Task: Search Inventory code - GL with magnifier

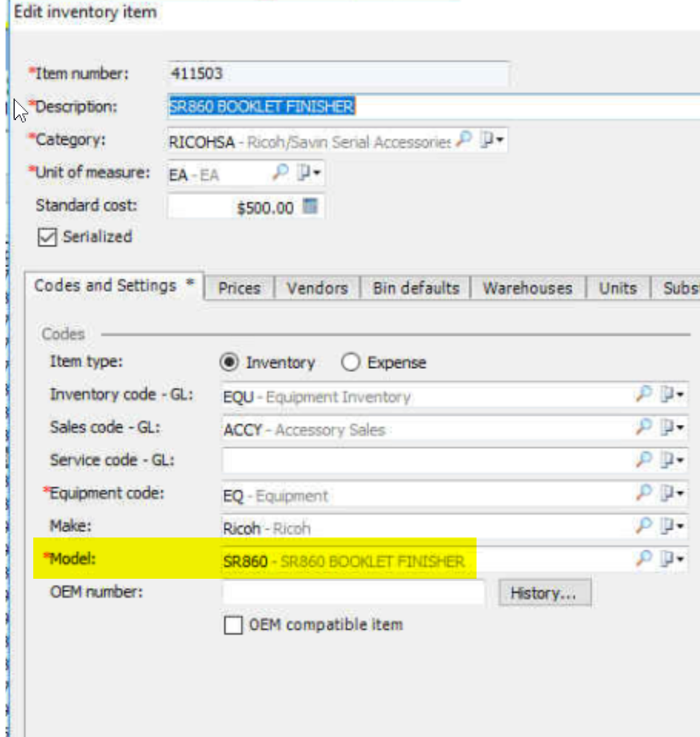Action: click(643, 393)
